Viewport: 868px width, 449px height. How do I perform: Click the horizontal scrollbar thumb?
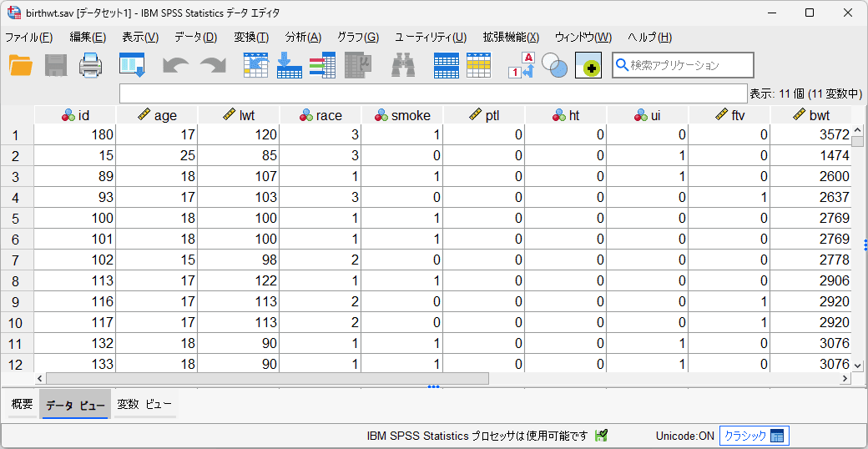tap(267, 378)
